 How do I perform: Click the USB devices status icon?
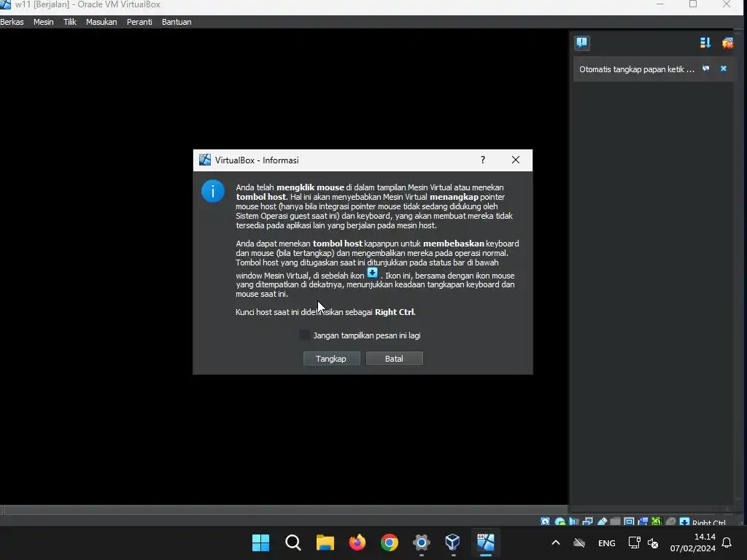602,521
